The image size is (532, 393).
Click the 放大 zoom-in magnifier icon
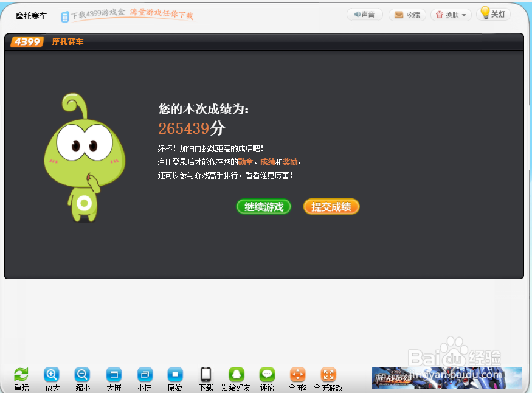point(52,375)
